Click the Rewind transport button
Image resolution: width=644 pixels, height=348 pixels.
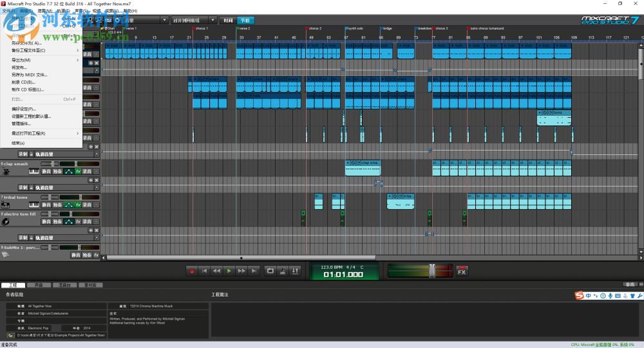click(216, 271)
